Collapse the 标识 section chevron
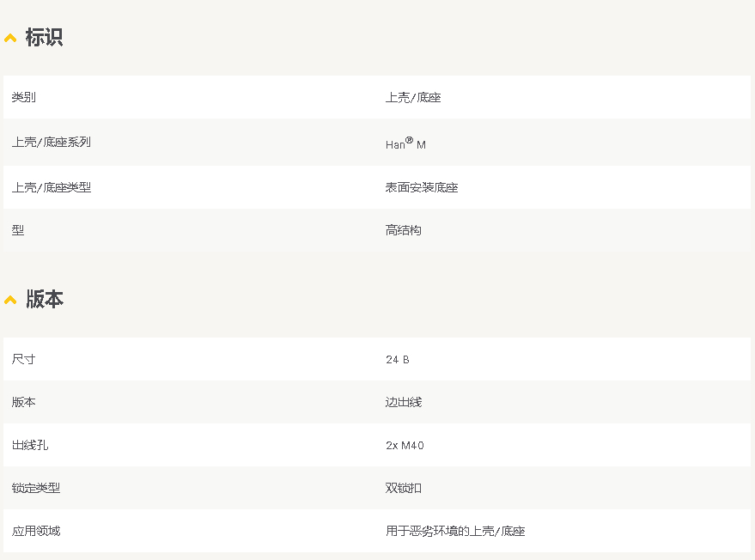The image size is (755, 560). pyautogui.click(x=10, y=38)
